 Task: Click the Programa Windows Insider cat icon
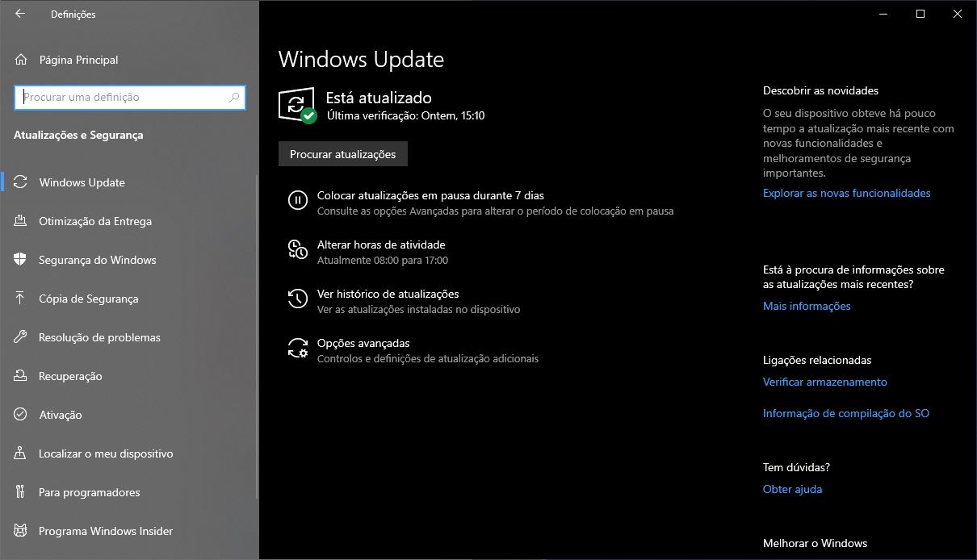pos(21,531)
